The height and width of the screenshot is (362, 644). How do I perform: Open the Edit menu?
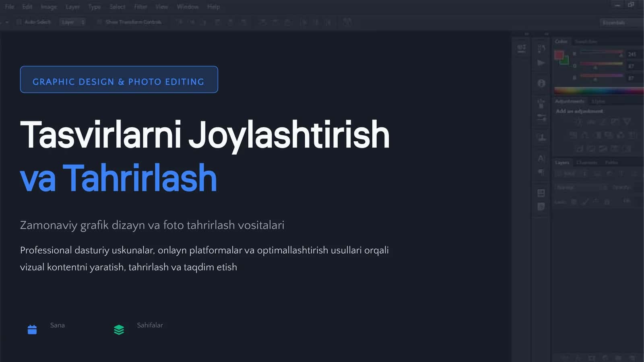pyautogui.click(x=27, y=7)
